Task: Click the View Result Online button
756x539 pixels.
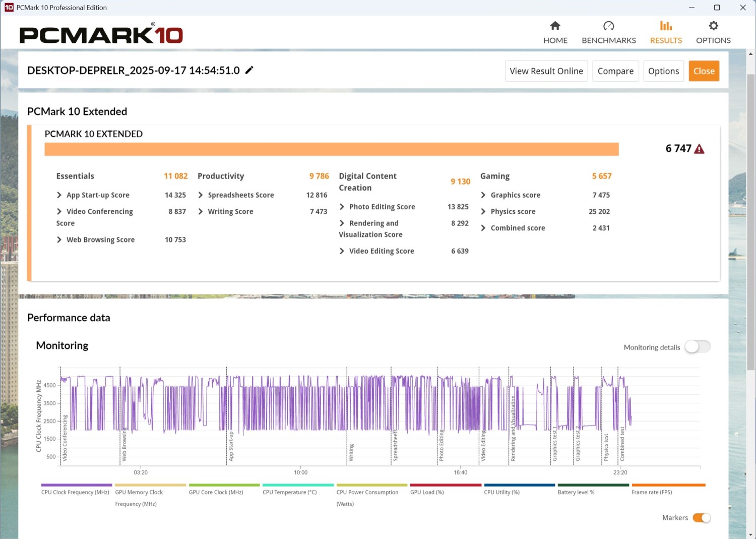Action: [546, 71]
